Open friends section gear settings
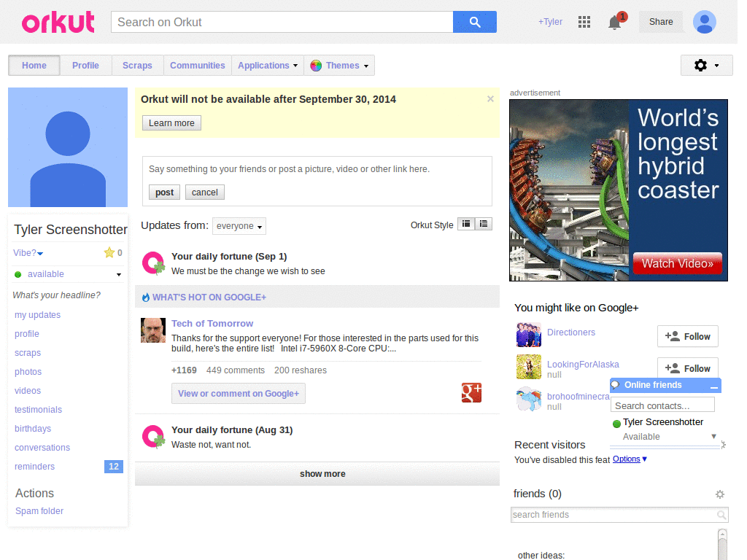The width and height of the screenshot is (747, 560). tap(720, 494)
